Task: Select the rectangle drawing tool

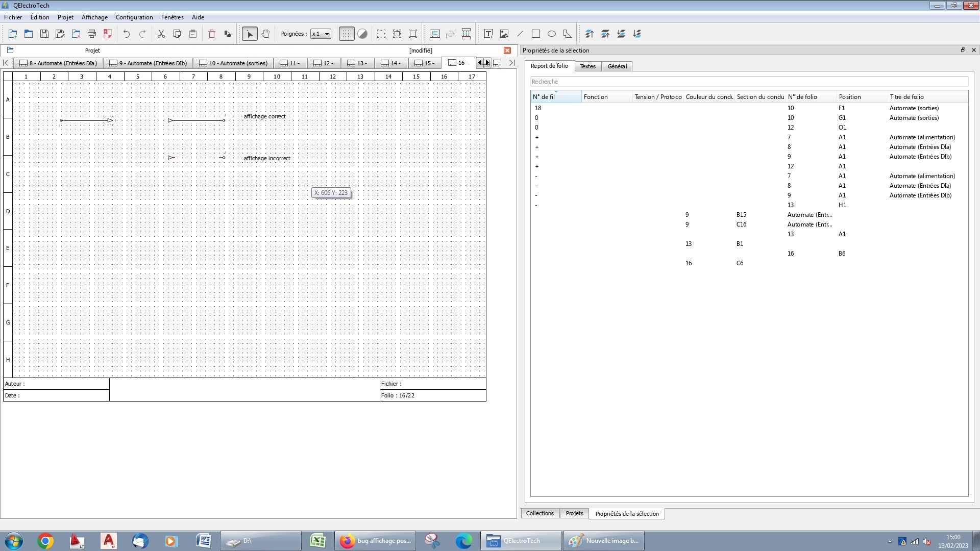Action: tap(536, 34)
